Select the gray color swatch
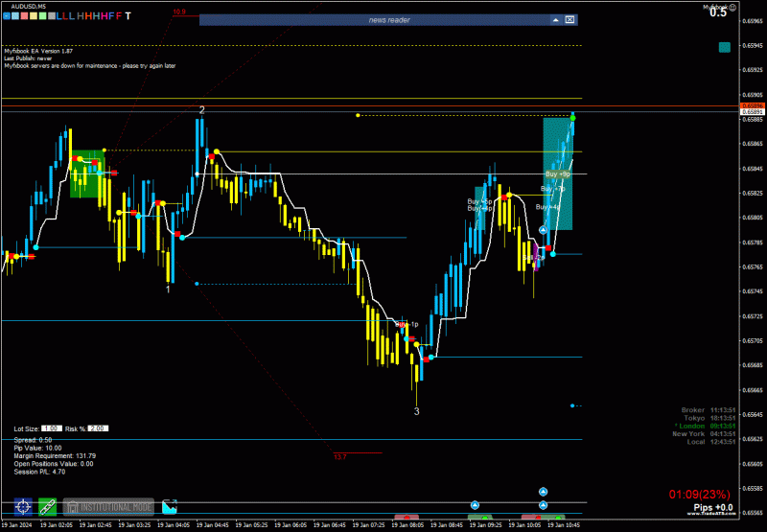 pyautogui.click(x=52, y=16)
